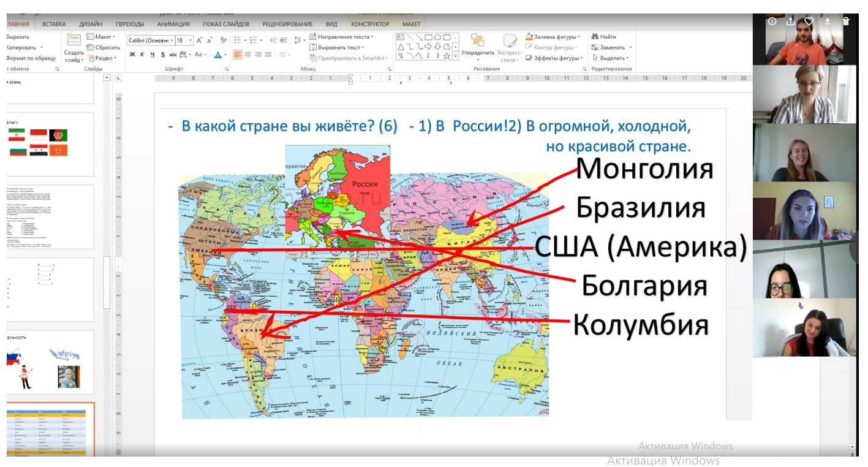Switch to the ВСТАВКА ribbon tab
Screen dimensions: 868x467
pos(54,24)
